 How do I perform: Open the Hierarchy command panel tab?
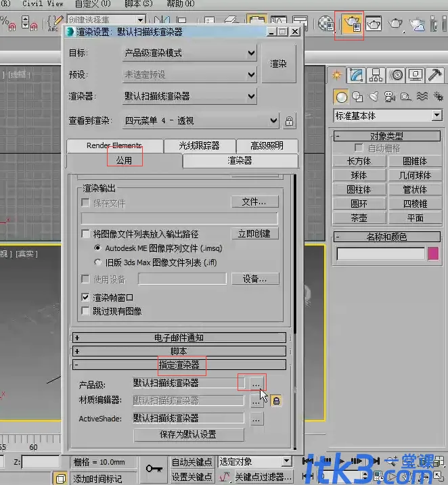376,75
